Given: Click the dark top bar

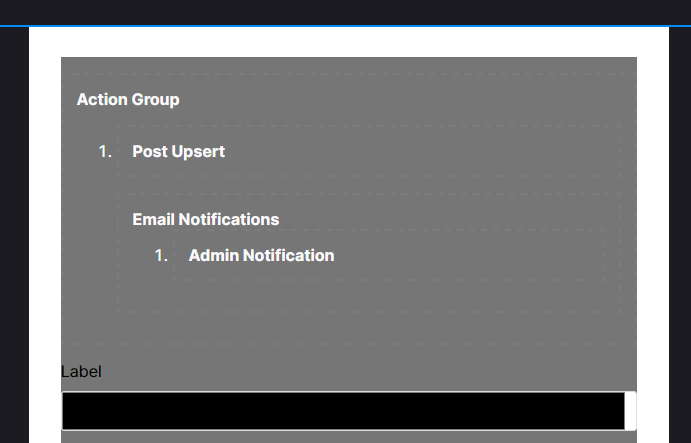Looking at the screenshot, I should (x=345, y=12).
